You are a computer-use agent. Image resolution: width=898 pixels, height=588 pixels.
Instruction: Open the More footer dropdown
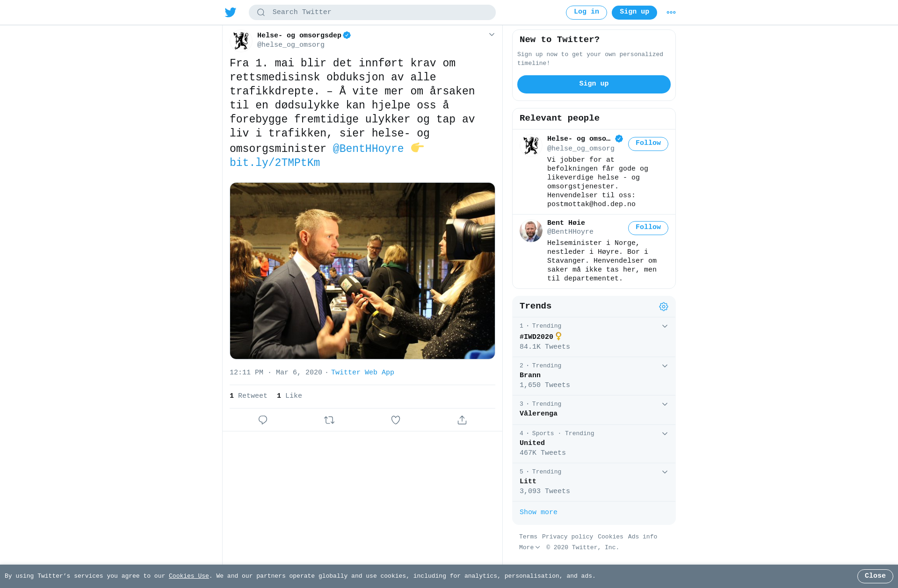(x=529, y=547)
